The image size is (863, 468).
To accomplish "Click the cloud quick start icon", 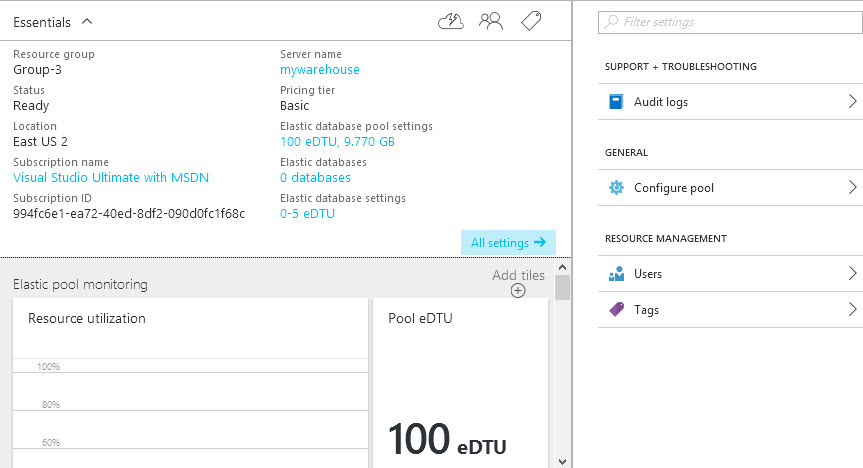I will [x=451, y=21].
